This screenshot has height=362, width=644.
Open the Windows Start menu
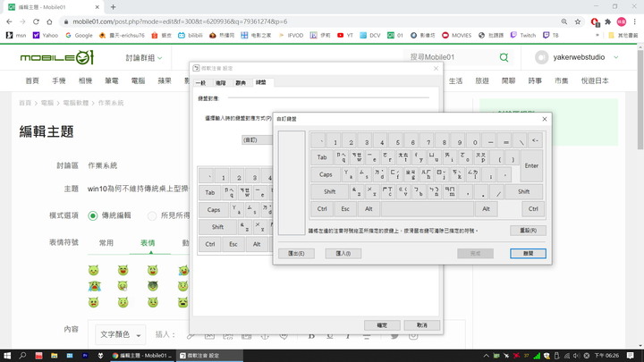click(x=7, y=356)
